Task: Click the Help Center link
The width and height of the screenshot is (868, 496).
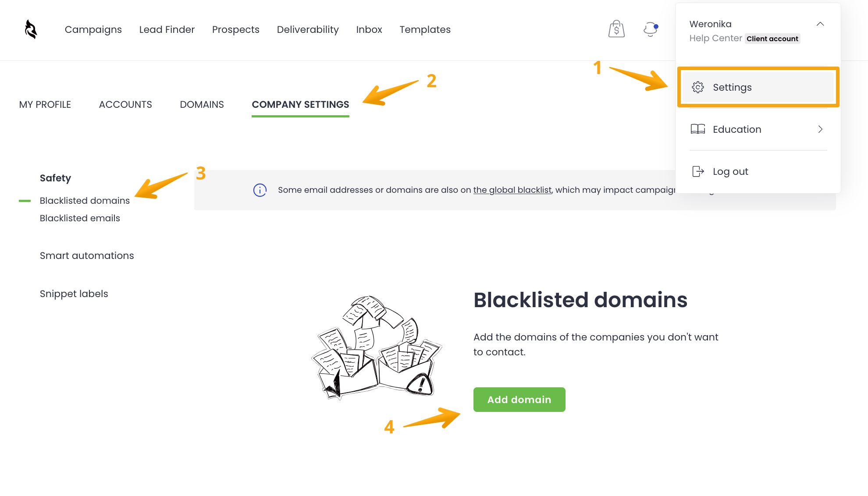Action: pos(715,39)
